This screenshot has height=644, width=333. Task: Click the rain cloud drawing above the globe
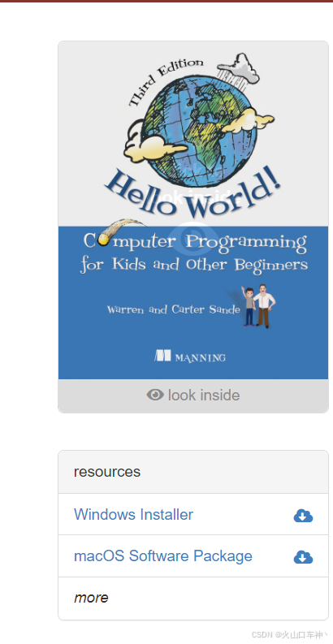pyautogui.click(x=238, y=67)
